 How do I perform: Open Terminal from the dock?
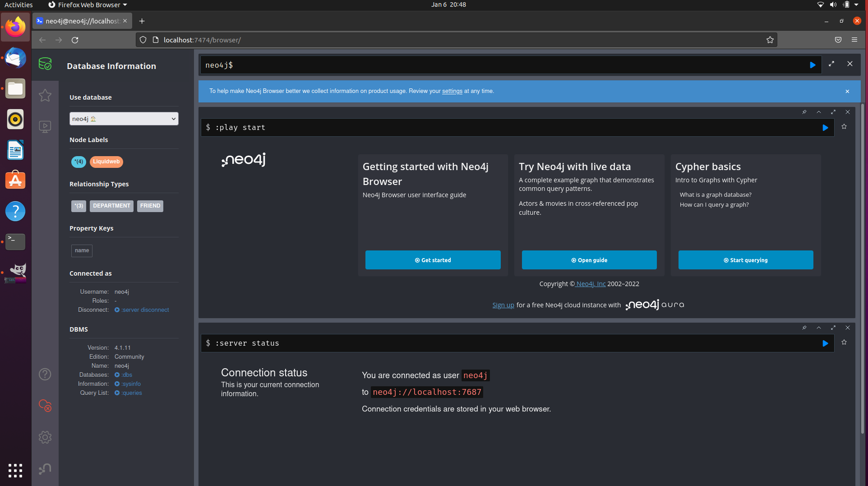pos(15,242)
